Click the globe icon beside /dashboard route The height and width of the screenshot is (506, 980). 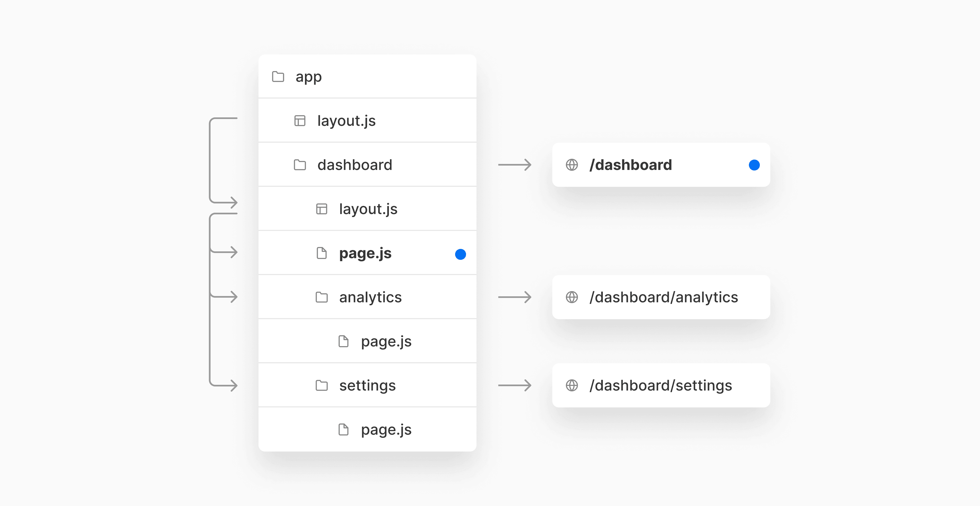point(572,165)
